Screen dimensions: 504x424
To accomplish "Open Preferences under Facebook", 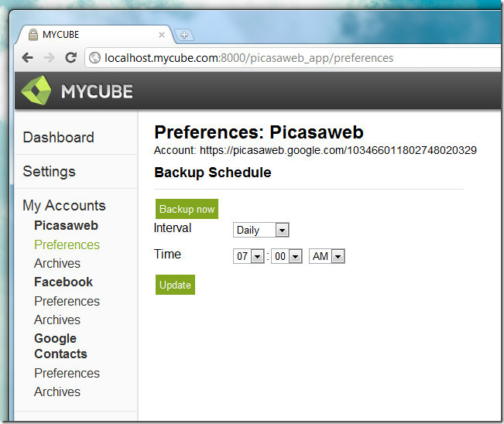I will pos(67,301).
